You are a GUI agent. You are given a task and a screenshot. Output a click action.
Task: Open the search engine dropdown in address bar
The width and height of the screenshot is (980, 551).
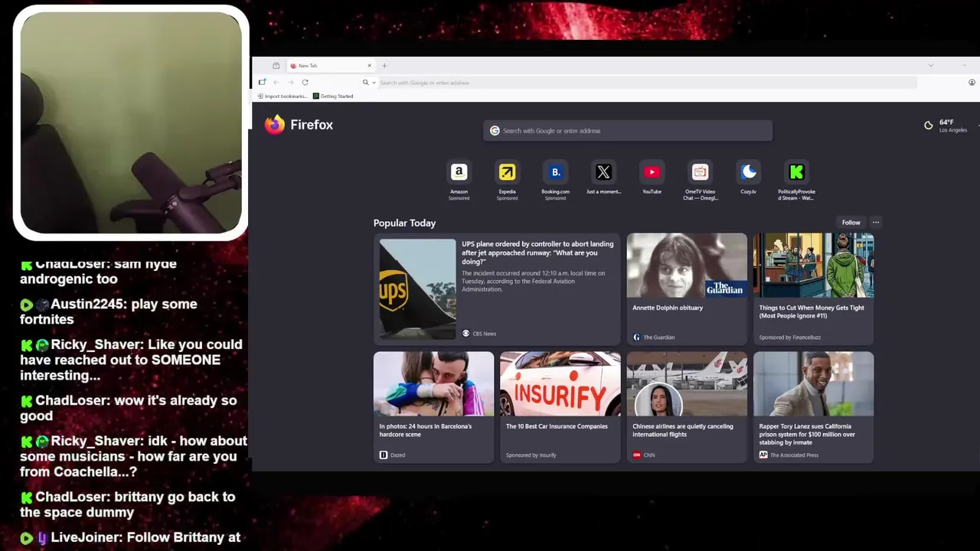tap(369, 82)
